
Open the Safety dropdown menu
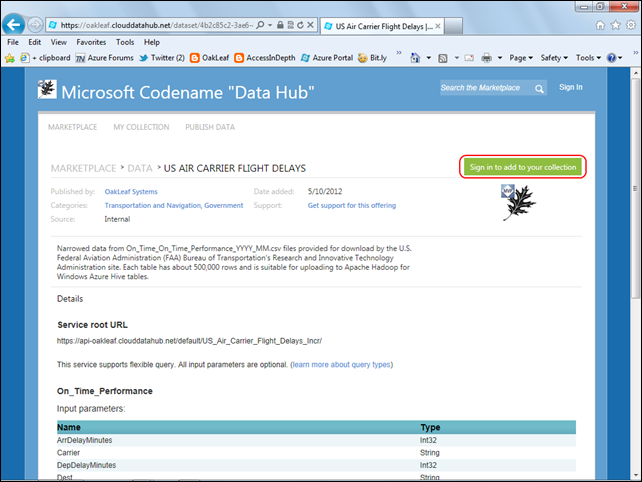click(554, 58)
